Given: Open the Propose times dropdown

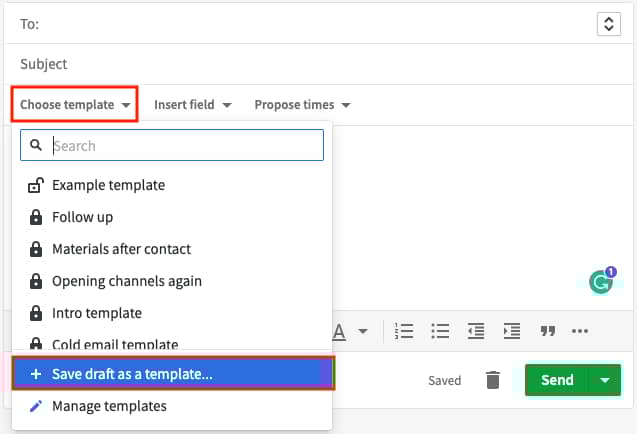Looking at the screenshot, I should [x=302, y=105].
